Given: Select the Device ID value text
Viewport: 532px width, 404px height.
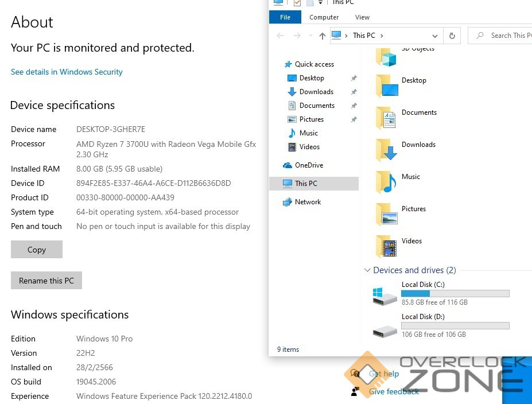Looking at the screenshot, I should [153, 183].
